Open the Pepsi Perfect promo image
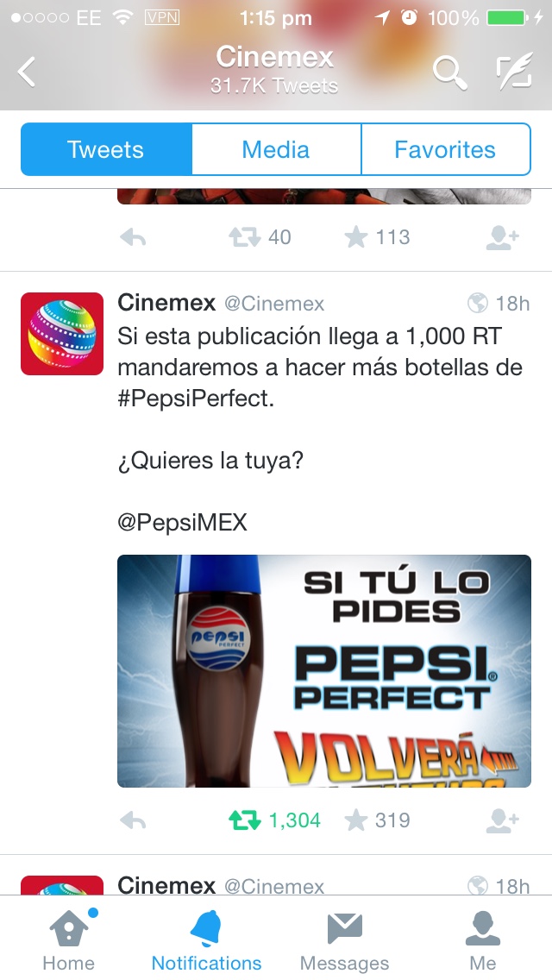This screenshot has width=552, height=980. (324, 671)
